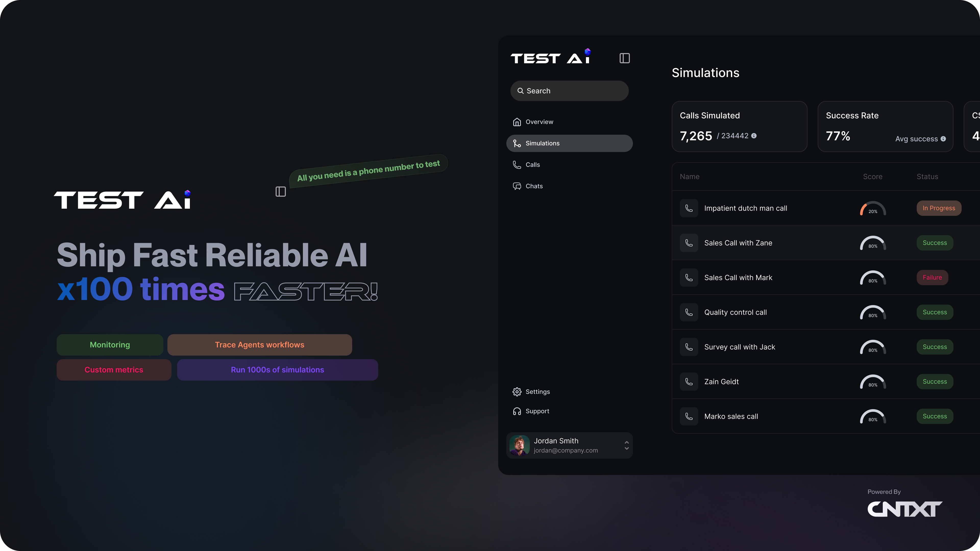Open the Support headset icon

pos(517,411)
